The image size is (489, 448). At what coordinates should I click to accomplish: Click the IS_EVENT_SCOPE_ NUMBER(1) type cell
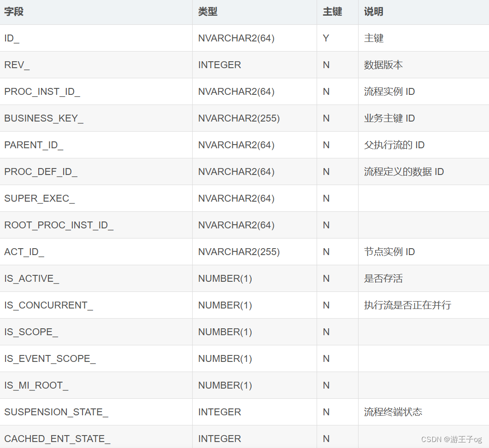point(225,358)
